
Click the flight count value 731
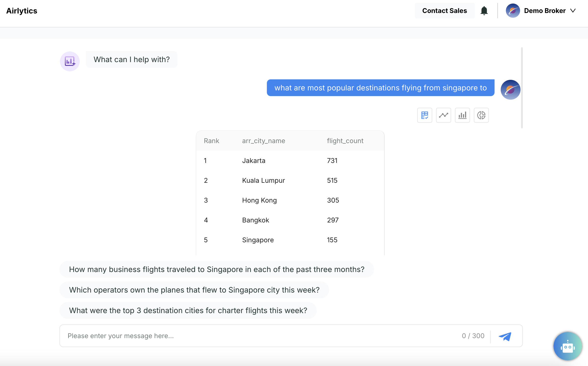coord(332,161)
